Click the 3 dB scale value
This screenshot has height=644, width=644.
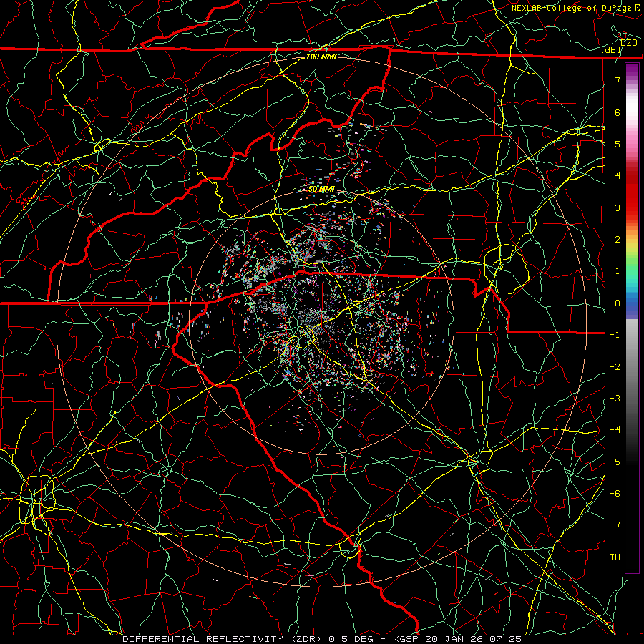(x=618, y=208)
